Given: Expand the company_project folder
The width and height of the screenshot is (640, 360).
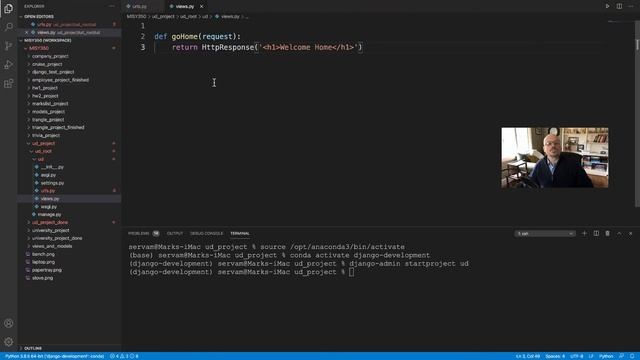Looking at the screenshot, I should [x=50, y=56].
